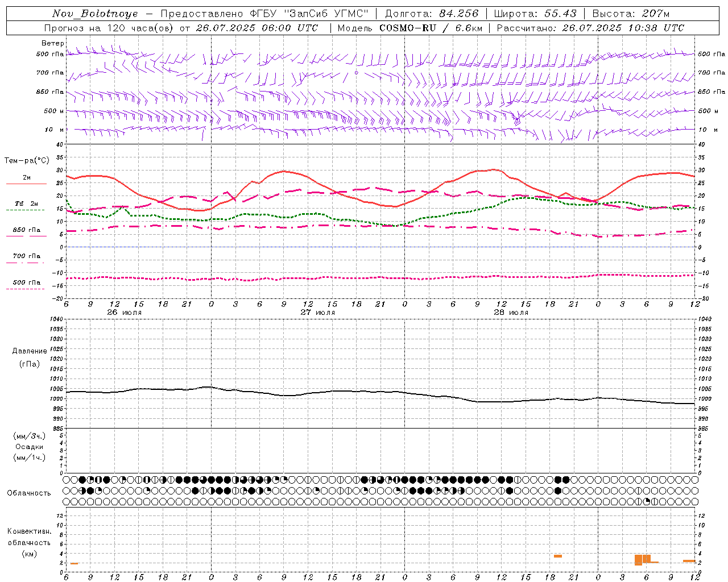Click the 2м temperature legend entry
The width and height of the screenshot is (728, 582).
27,177
